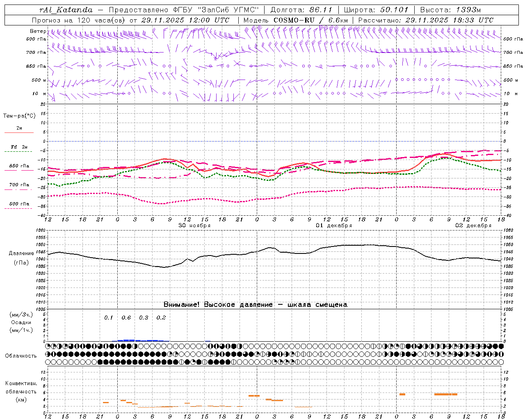Viewport: 525px width, 420px height.
Task: Click the Модель COSMO-RU / 6.6км label
Action: [295, 20]
